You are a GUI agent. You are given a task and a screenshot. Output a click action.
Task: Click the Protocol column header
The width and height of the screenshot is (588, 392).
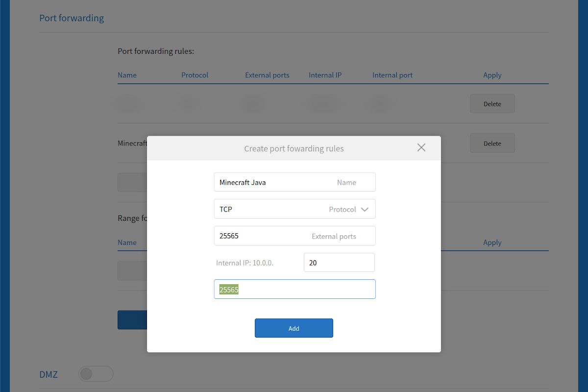coord(195,75)
